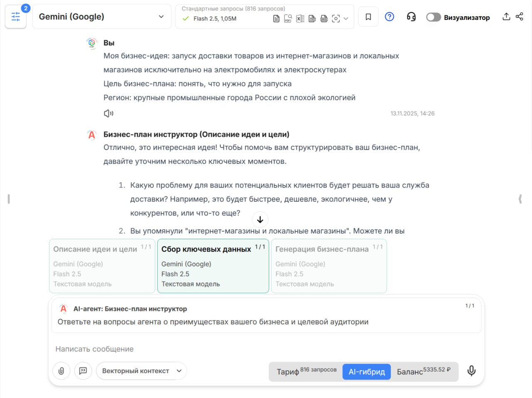Open the headset support icon
The height and width of the screenshot is (398, 532).
tap(411, 17)
